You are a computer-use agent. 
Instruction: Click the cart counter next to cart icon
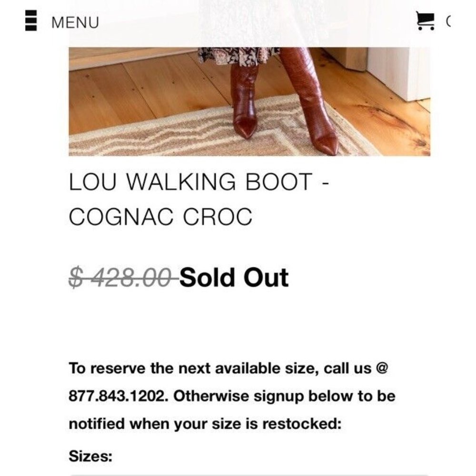click(448, 20)
